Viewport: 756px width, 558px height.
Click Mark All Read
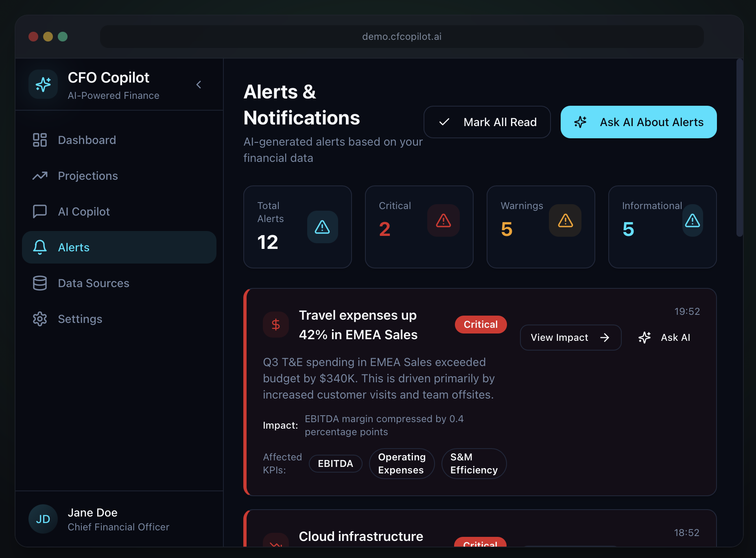[487, 122]
